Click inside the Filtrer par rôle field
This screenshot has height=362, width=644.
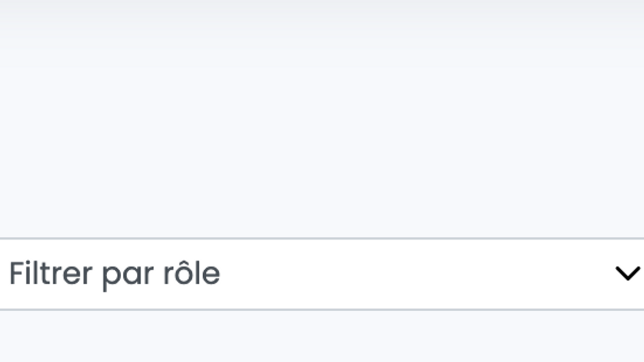tap(322, 274)
